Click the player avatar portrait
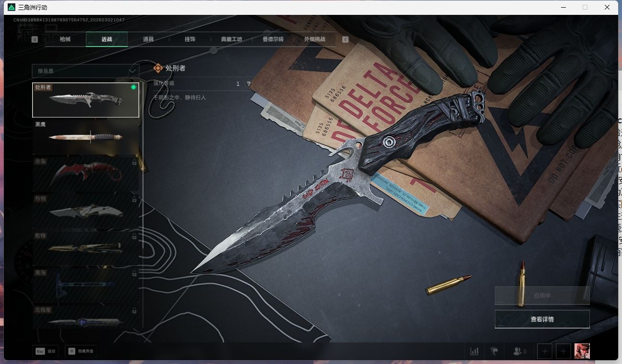The image size is (622, 364). coord(582,351)
